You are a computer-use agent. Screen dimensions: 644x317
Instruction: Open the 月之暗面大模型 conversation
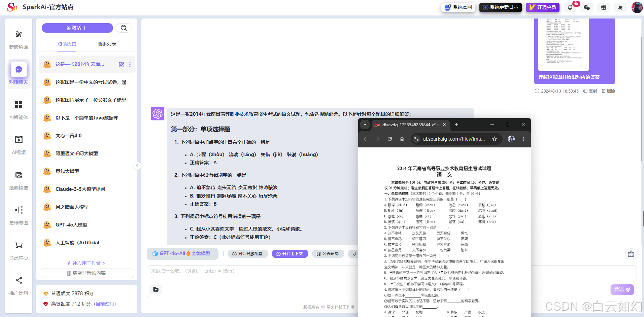click(x=87, y=207)
